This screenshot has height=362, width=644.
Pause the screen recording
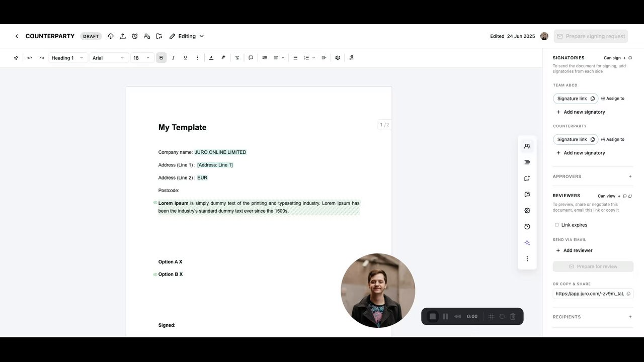(445, 316)
